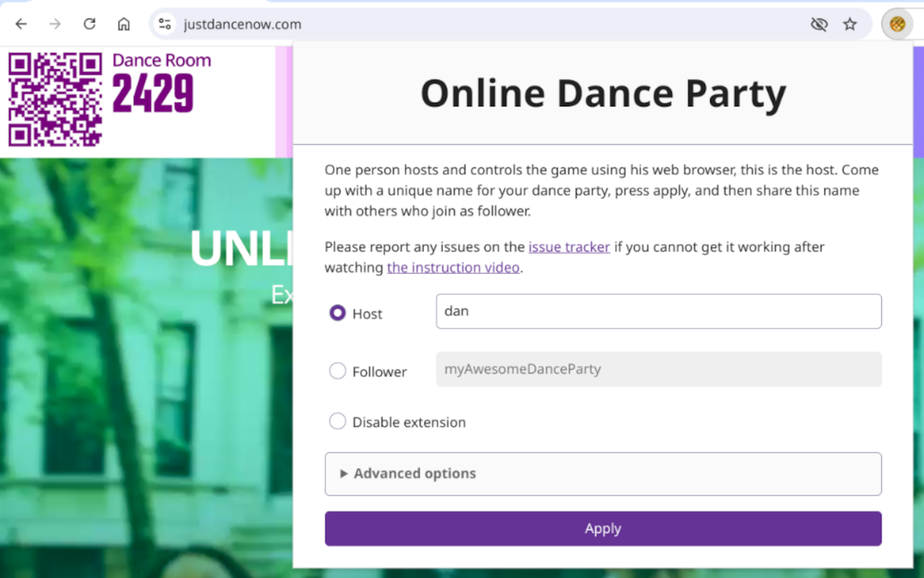The height and width of the screenshot is (578, 924).
Task: Open site permission settings in the address bar
Action: pos(165,23)
